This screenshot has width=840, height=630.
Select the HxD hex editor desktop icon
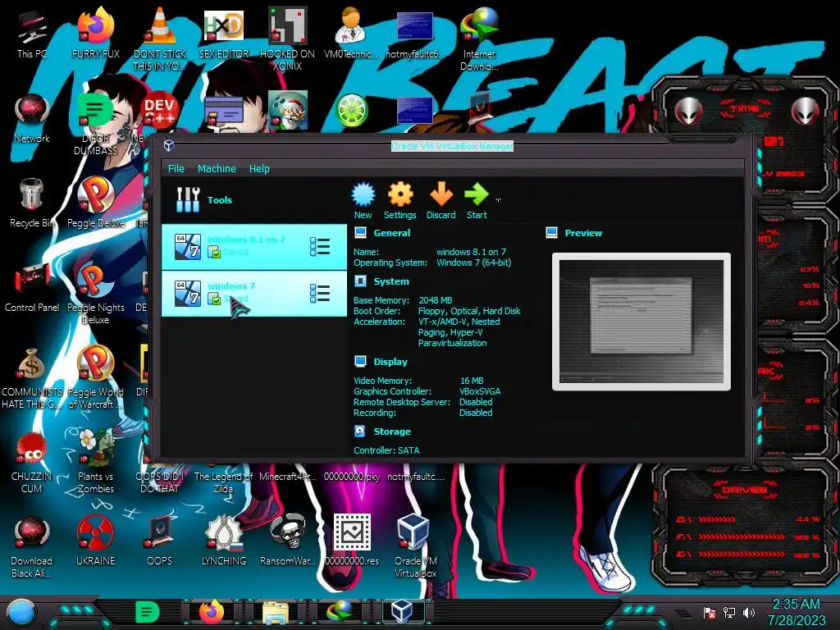coord(223,33)
